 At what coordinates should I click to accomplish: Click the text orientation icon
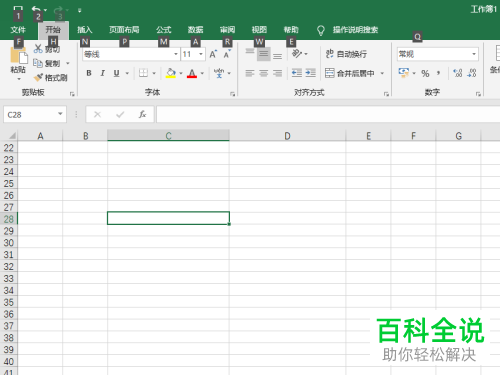(297, 53)
